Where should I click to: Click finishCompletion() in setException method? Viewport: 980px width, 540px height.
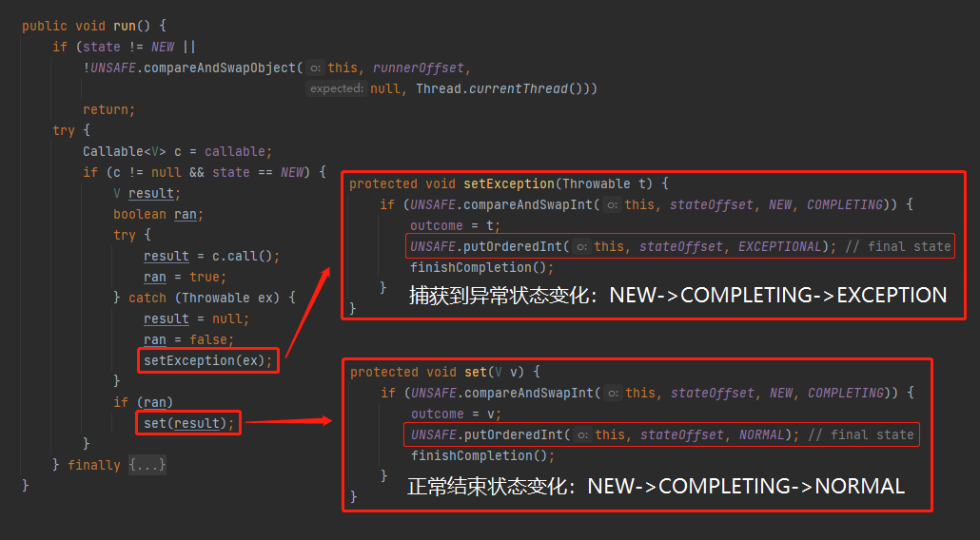tap(481, 267)
